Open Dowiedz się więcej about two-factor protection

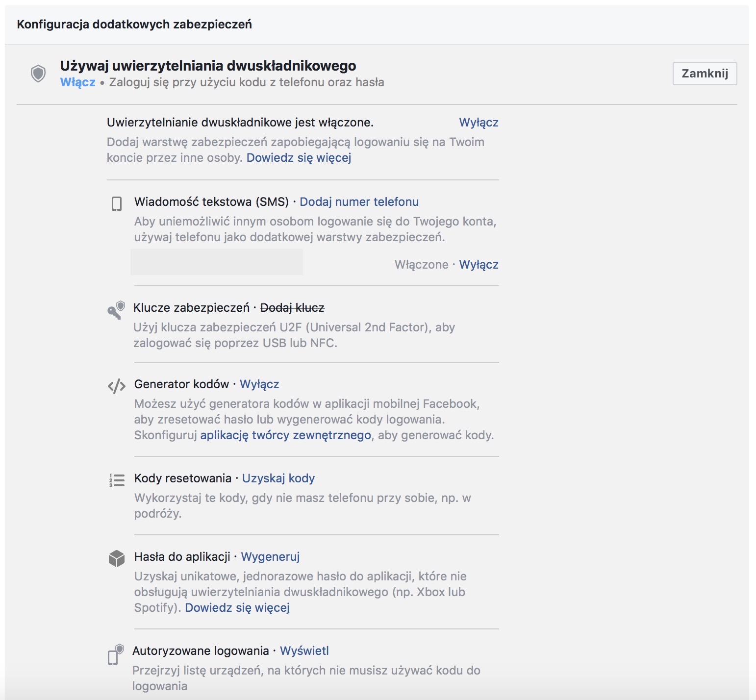tap(299, 157)
